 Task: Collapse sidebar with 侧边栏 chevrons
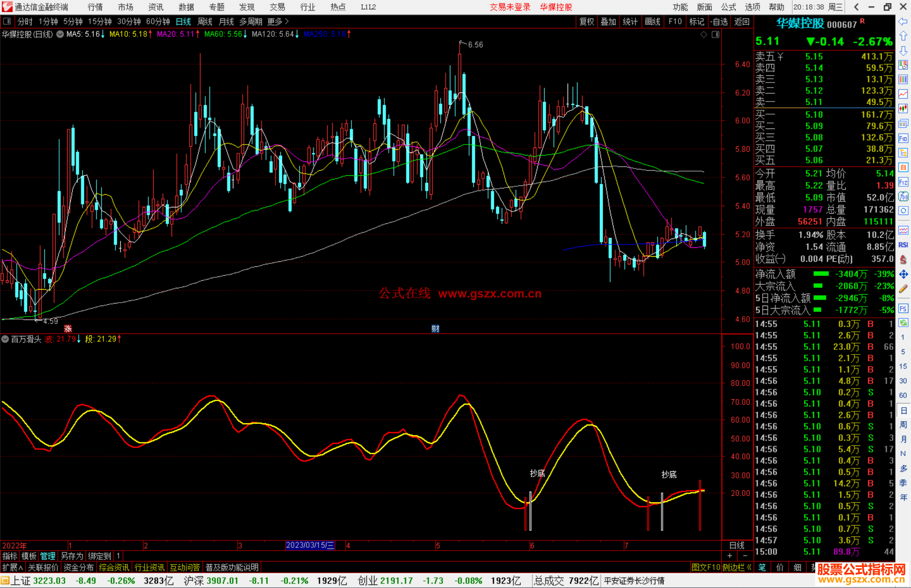(737, 567)
